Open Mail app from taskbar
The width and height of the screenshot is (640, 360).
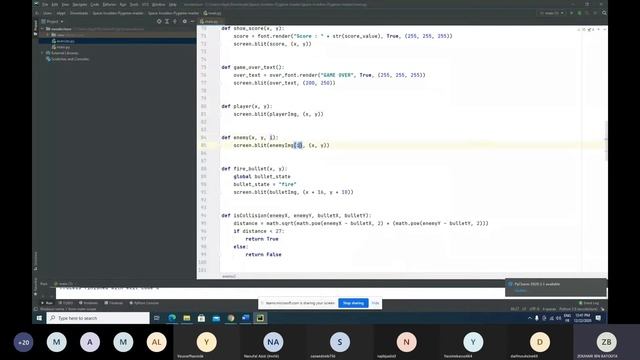216,318
